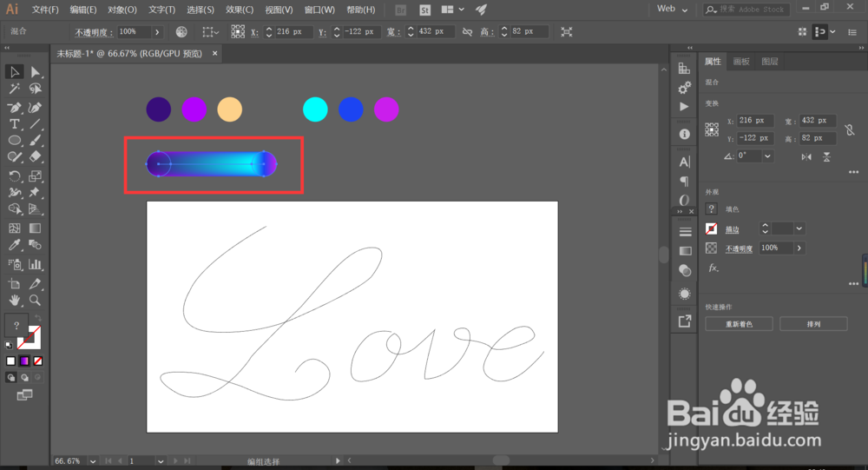This screenshot has width=868, height=470.
Task: Select the Ellipse tool
Action: tap(15, 140)
